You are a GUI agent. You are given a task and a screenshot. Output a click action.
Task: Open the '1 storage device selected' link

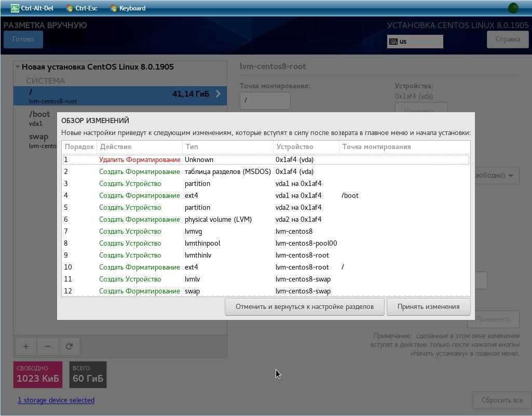click(x=56, y=400)
